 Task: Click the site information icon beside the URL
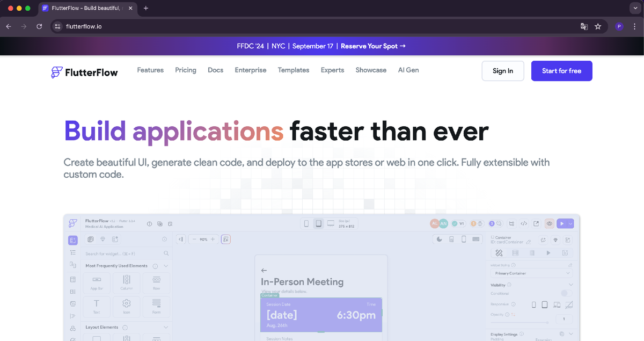click(x=58, y=26)
